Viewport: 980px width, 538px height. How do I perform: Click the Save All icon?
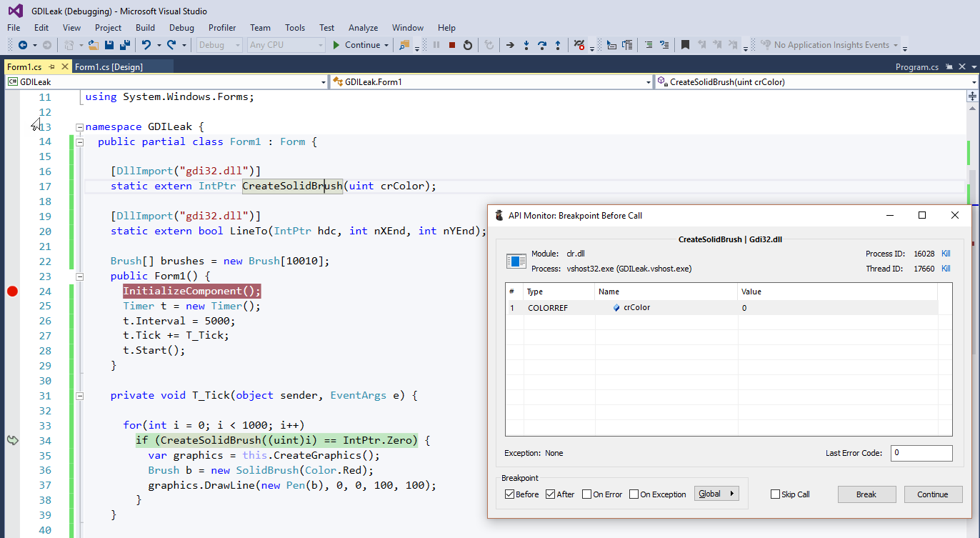pyautogui.click(x=125, y=45)
